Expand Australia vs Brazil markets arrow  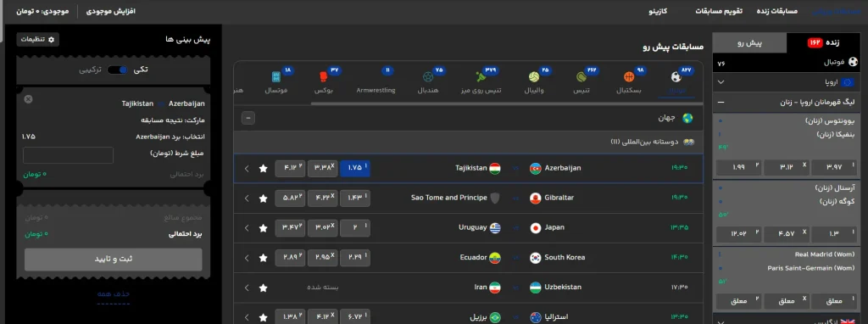[247, 318]
